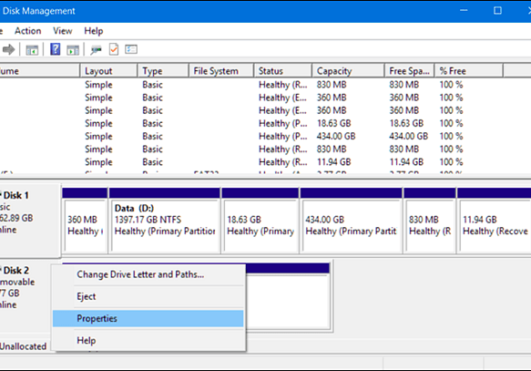The image size is (531, 371).
Task: Click the Properties checkmark document icon
Action: pyautogui.click(x=114, y=49)
